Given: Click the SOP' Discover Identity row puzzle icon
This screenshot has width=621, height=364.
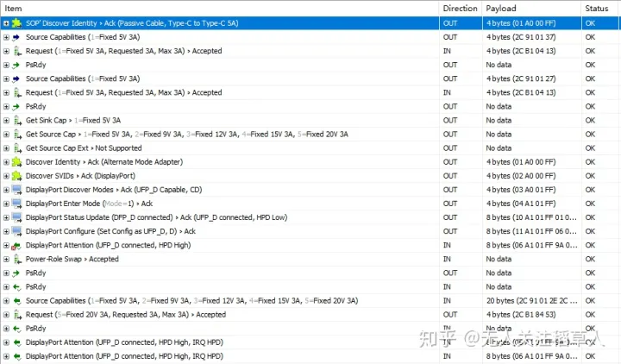Looking at the screenshot, I should coord(16,23).
